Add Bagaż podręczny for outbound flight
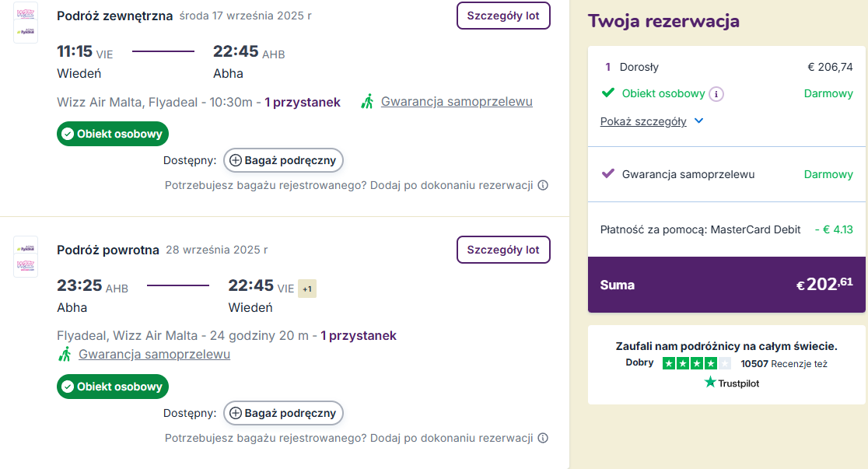 [x=283, y=160]
